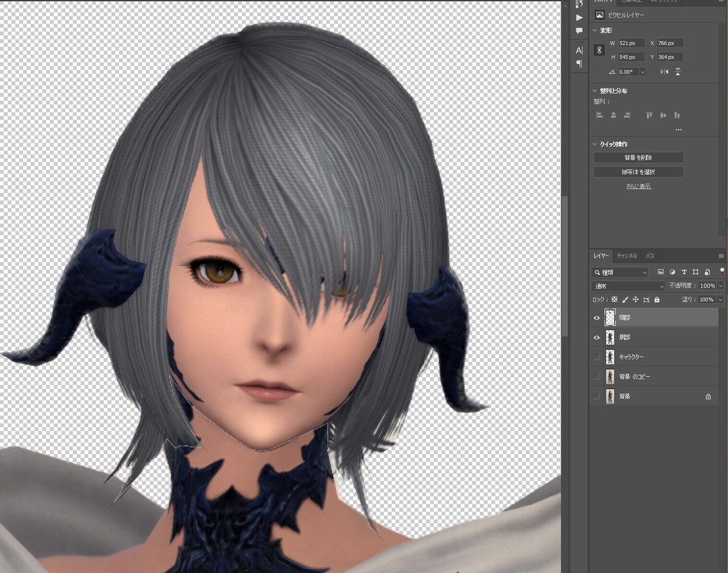Filter layers by smart objects
Screen dimensions: 728x573
(707, 272)
